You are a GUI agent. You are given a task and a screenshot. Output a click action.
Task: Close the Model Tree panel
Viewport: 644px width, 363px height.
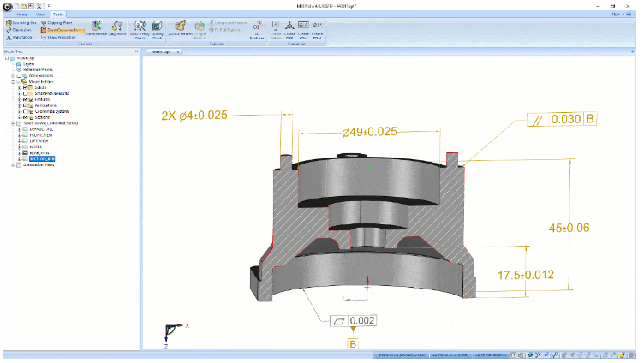(x=136, y=51)
